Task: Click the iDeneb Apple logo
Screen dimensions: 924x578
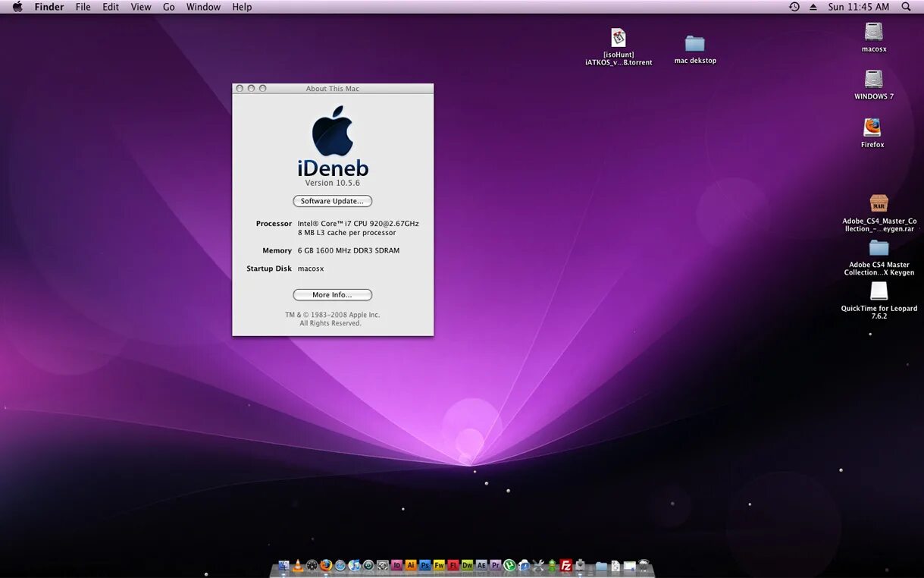Action: tap(333, 131)
